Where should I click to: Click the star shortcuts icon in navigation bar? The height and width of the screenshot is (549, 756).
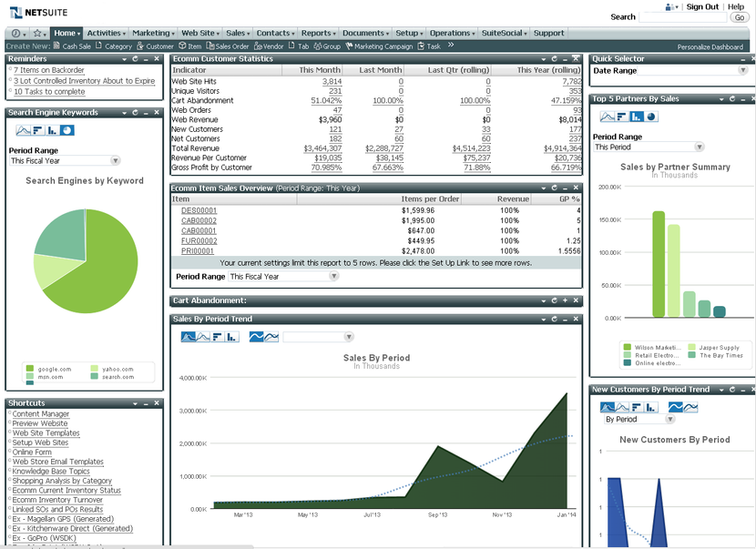pyautogui.click(x=38, y=34)
